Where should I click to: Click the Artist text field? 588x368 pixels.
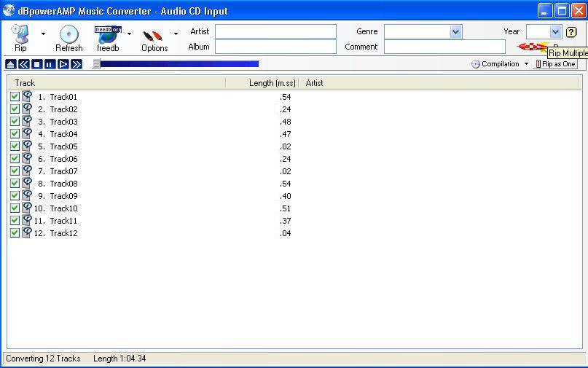click(275, 31)
